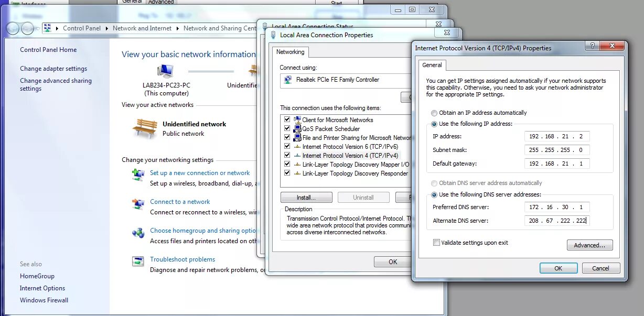Open Change advanced sharing settings link
Image resolution: width=644 pixels, height=316 pixels.
pyautogui.click(x=56, y=84)
